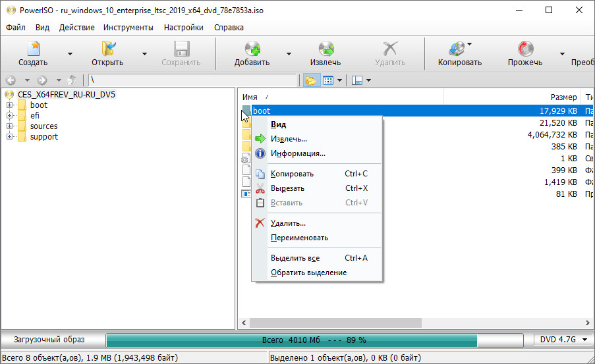Select the support folder in the tree
Viewport: 595px width, 364px height.
[43, 137]
